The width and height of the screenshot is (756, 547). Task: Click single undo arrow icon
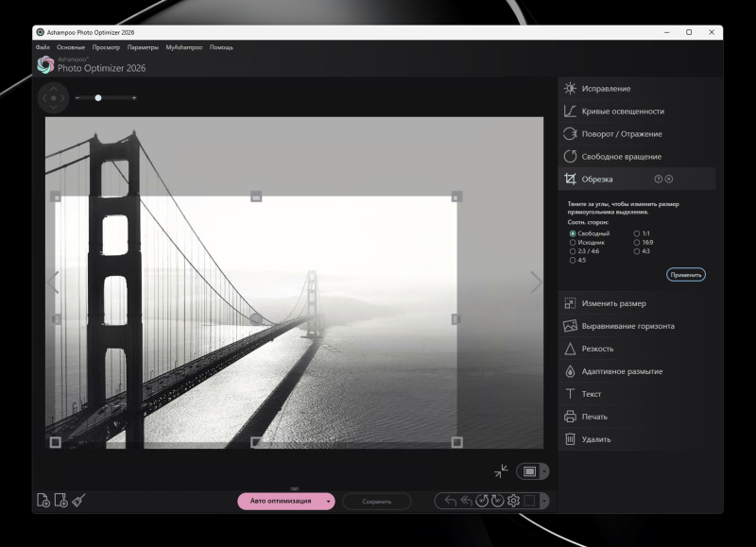451,502
